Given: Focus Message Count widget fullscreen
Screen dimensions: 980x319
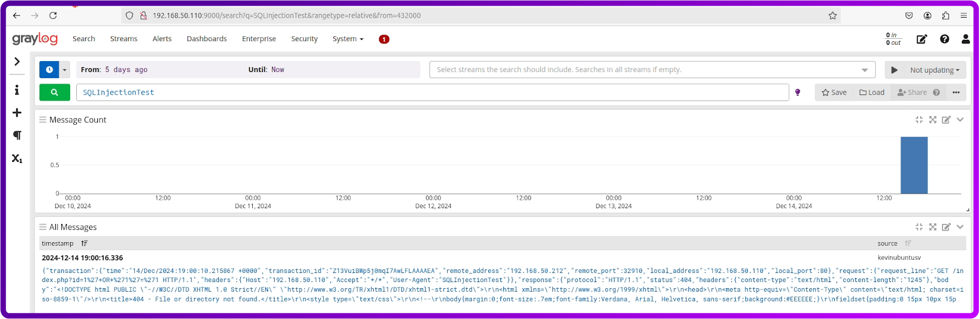Looking at the screenshot, I should point(933,120).
